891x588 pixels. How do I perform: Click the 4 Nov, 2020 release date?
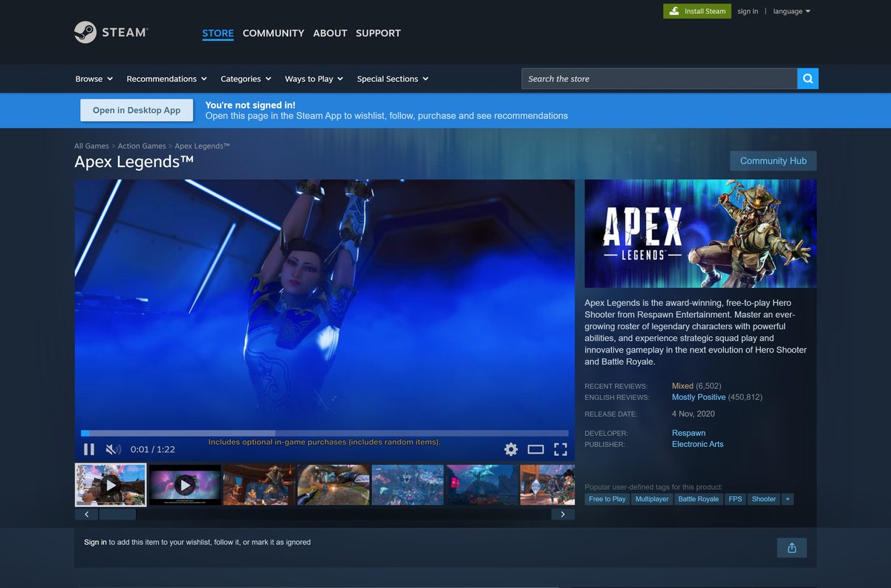point(693,414)
